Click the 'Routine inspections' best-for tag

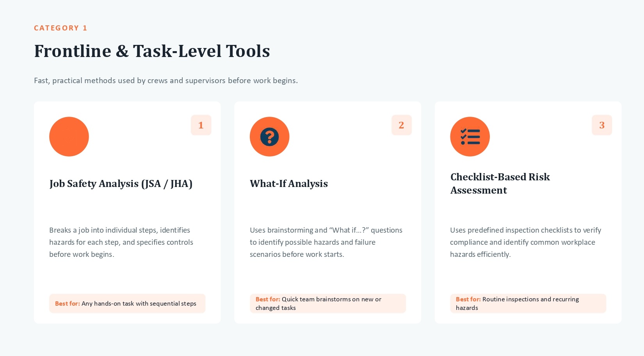(528, 303)
